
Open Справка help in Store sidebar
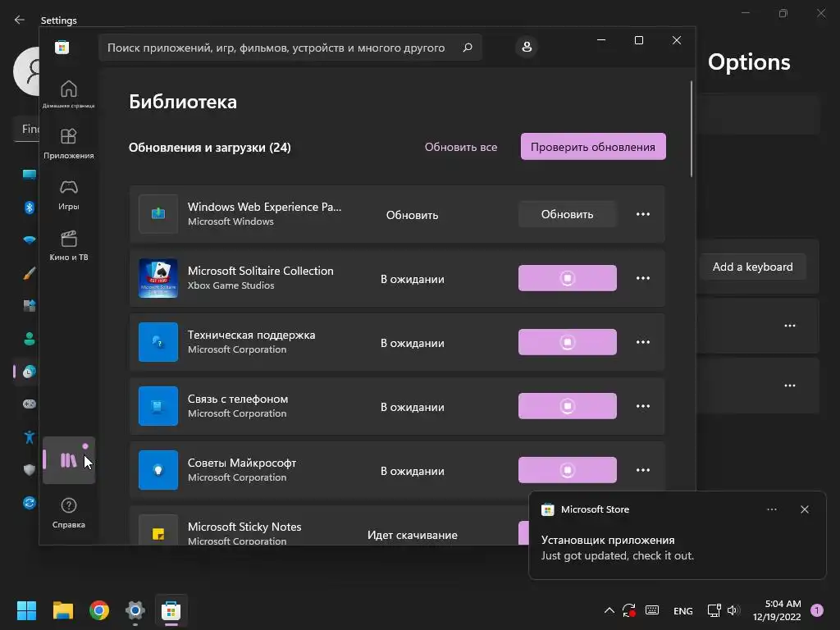point(69,513)
